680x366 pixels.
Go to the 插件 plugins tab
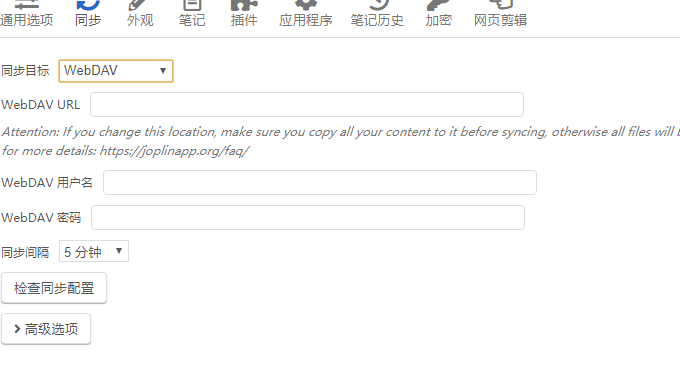point(244,14)
